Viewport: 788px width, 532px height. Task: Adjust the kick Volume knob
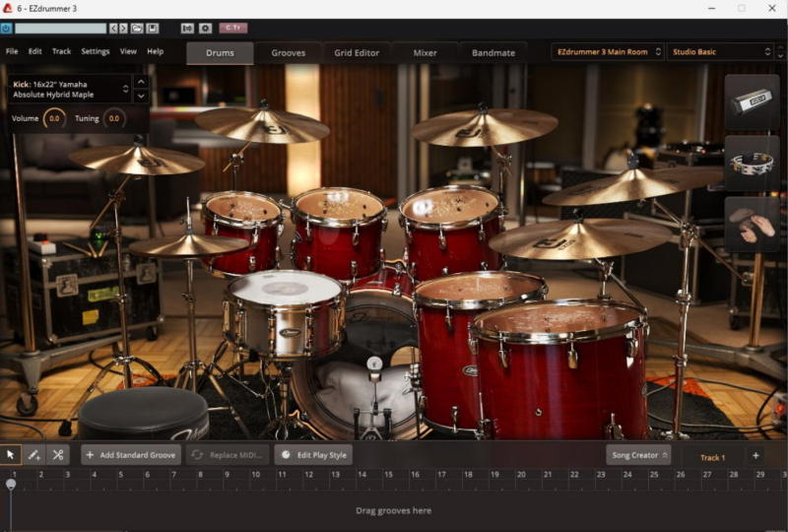point(54,118)
